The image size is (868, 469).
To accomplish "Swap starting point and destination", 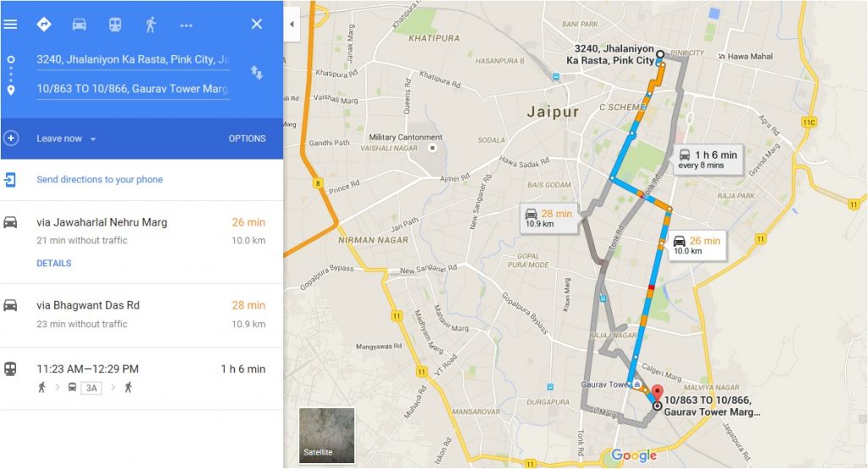I will [257, 73].
